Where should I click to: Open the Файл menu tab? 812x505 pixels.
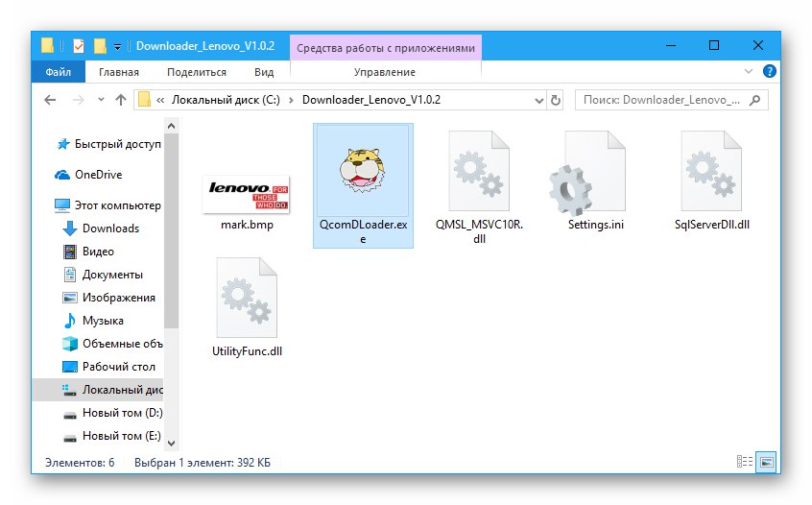point(58,72)
